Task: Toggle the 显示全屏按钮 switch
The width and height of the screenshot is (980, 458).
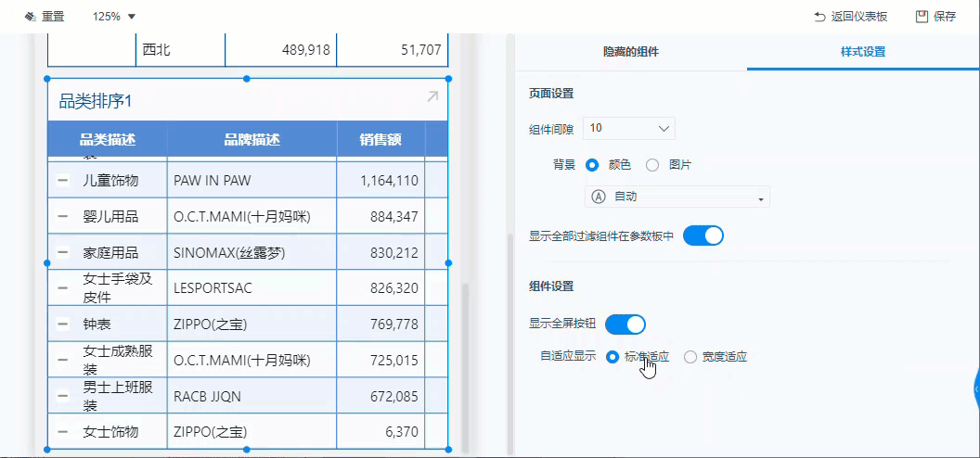Action: pos(625,324)
